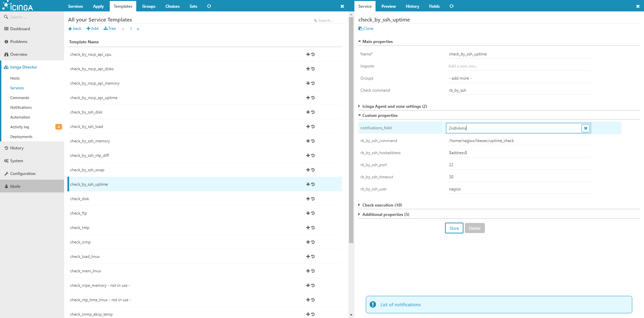Select the Problems icon in the sidebar
Image resolution: width=644 pixels, height=318 pixels.
tap(6, 41)
